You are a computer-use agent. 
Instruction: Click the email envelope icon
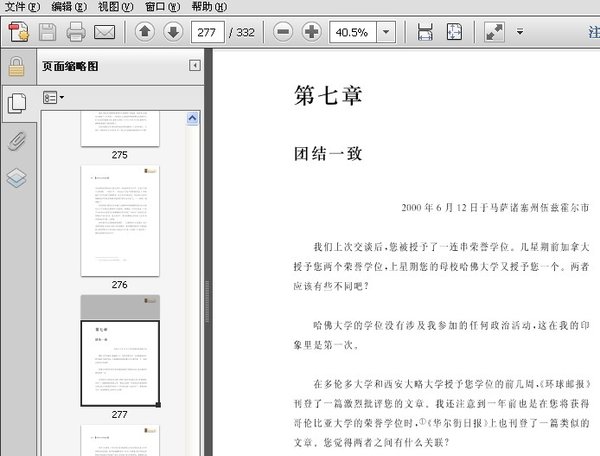[x=104, y=32]
